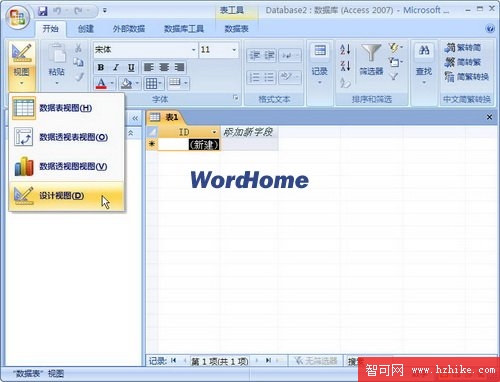Click the gridlines button

pyautogui.click(x=151, y=83)
